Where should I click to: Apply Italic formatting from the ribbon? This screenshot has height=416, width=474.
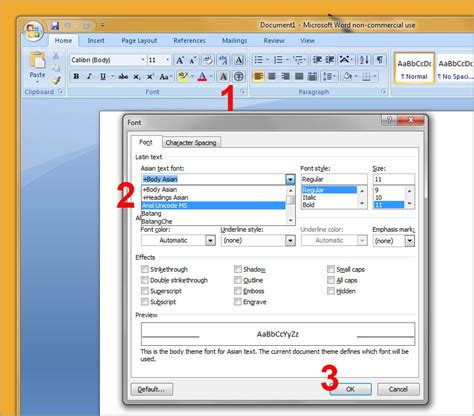(89, 77)
